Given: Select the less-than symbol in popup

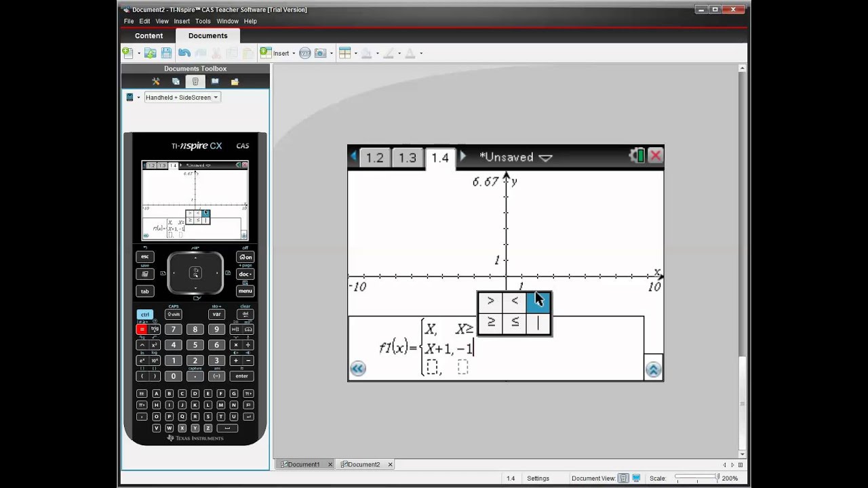Looking at the screenshot, I should coord(515,301).
